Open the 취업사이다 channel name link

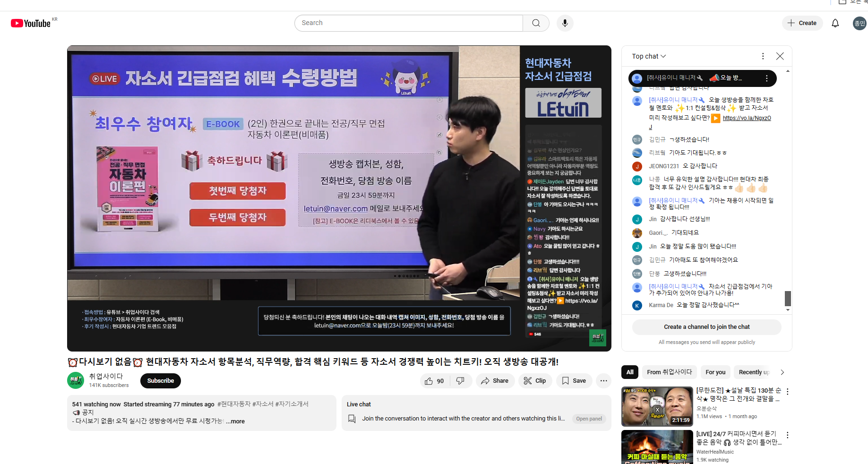106,377
